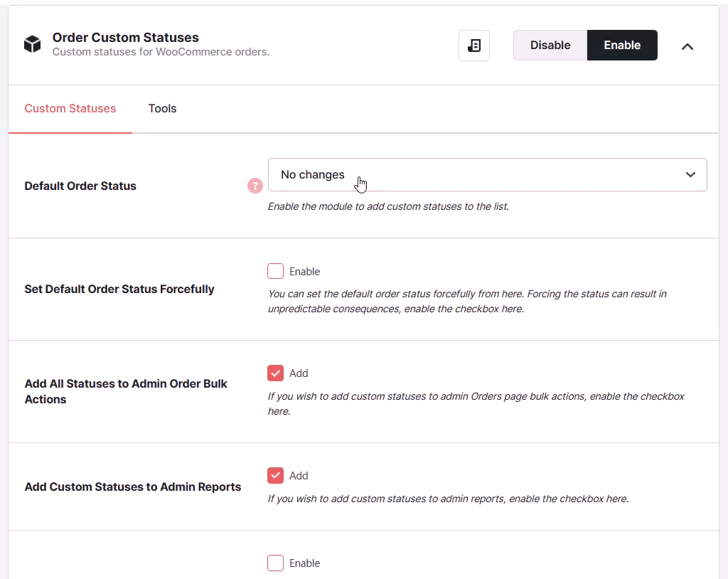Click the Order Custom Statuses box icon

(x=33, y=44)
